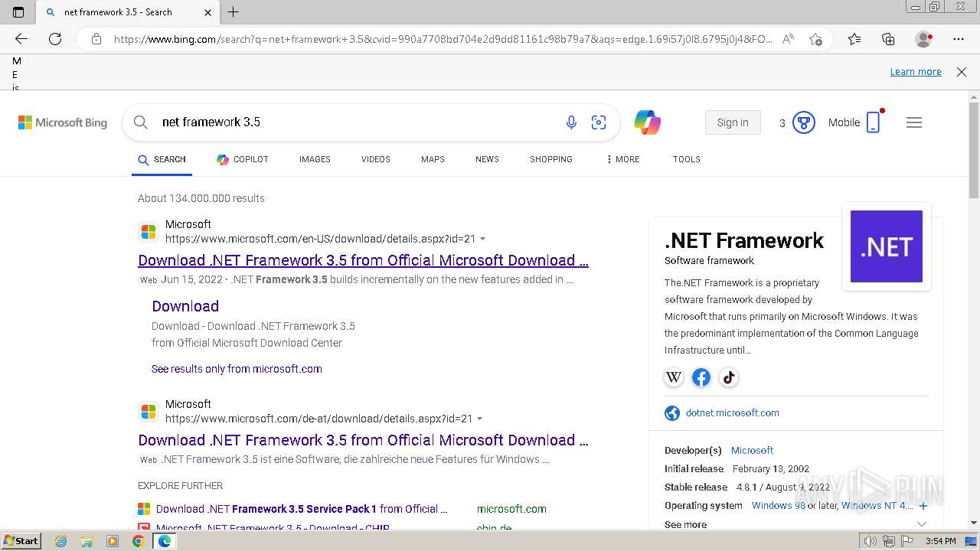This screenshot has width=980, height=551.
Task: Open the de-at Download .NET Framework 3.5 result
Action: click(x=363, y=440)
